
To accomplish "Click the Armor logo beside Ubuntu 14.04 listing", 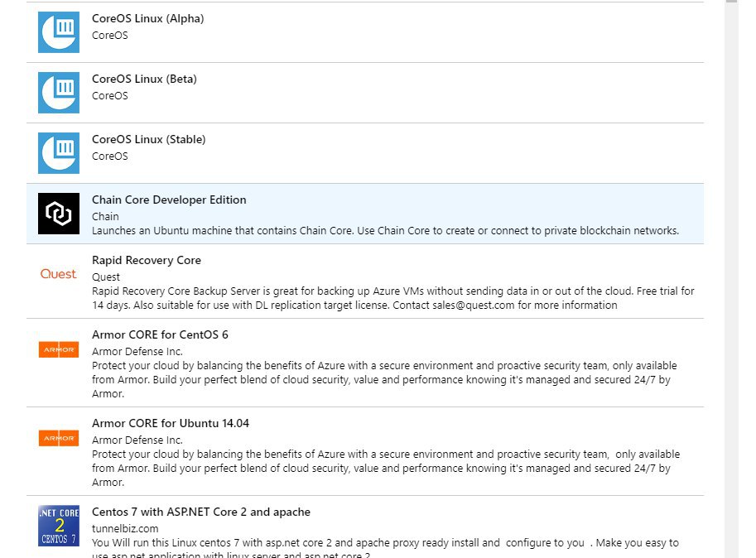I will 58,439.
